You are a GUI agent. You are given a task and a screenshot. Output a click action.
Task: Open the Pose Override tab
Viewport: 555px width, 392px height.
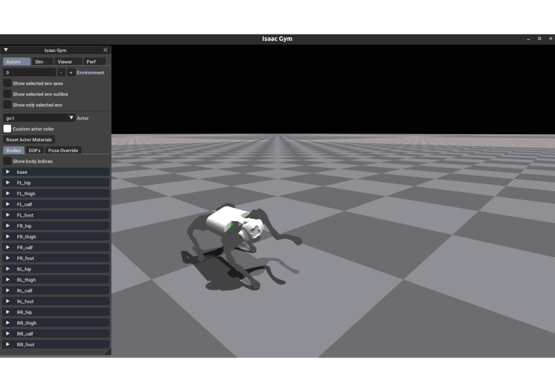point(63,150)
